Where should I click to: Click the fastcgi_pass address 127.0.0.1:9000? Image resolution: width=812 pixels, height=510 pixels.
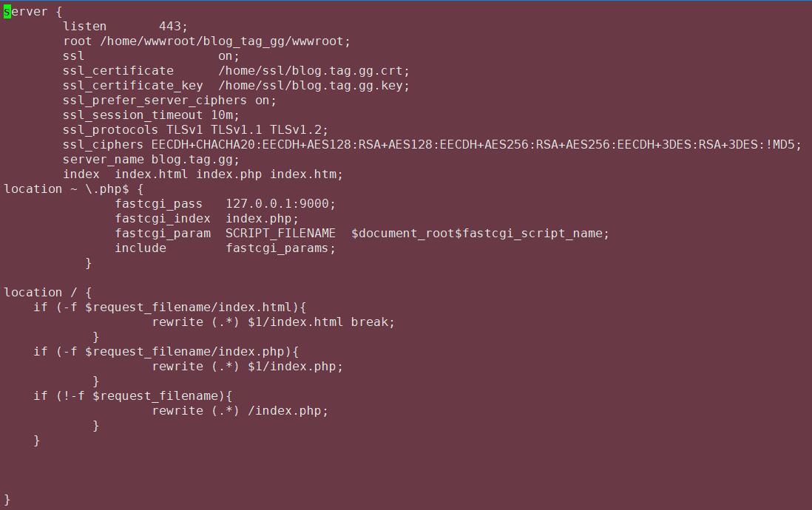pyautogui.click(x=280, y=204)
